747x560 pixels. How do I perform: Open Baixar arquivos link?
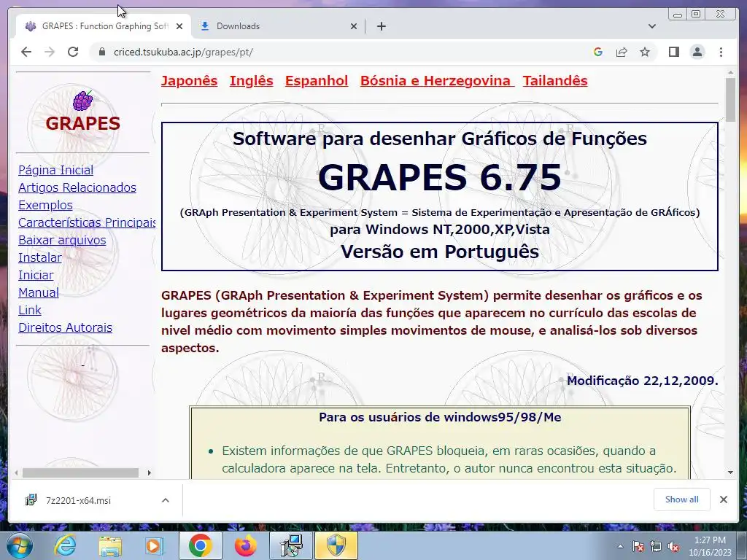(62, 240)
